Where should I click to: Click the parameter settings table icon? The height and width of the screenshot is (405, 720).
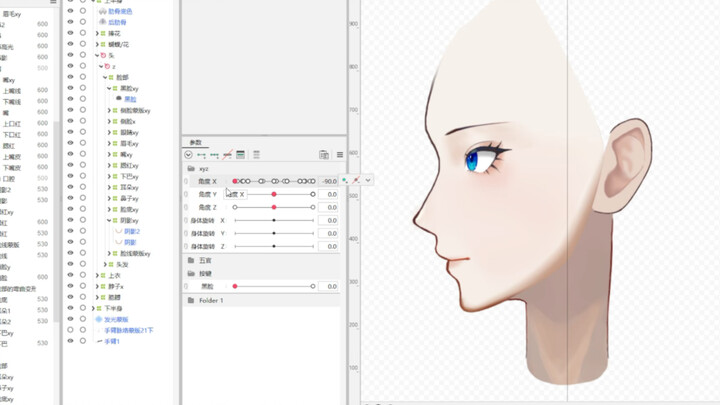tap(241, 155)
